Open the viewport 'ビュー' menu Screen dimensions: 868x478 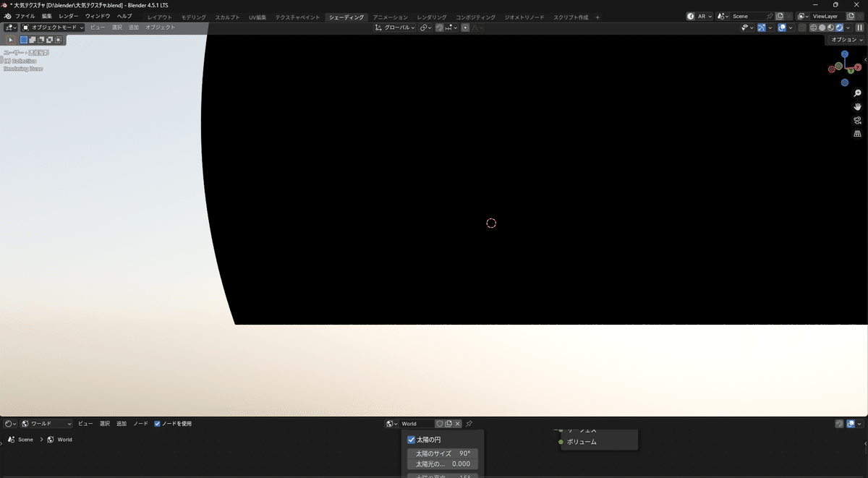pyautogui.click(x=98, y=27)
